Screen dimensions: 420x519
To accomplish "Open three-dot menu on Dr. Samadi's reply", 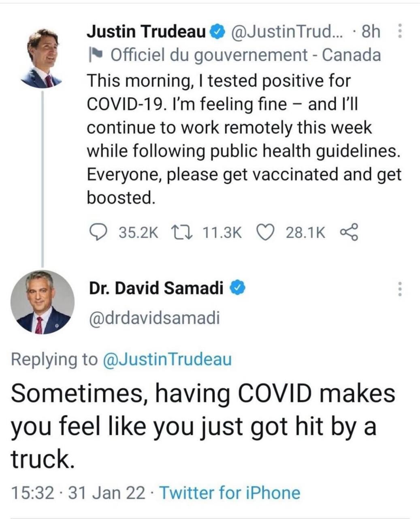I will [x=400, y=290].
